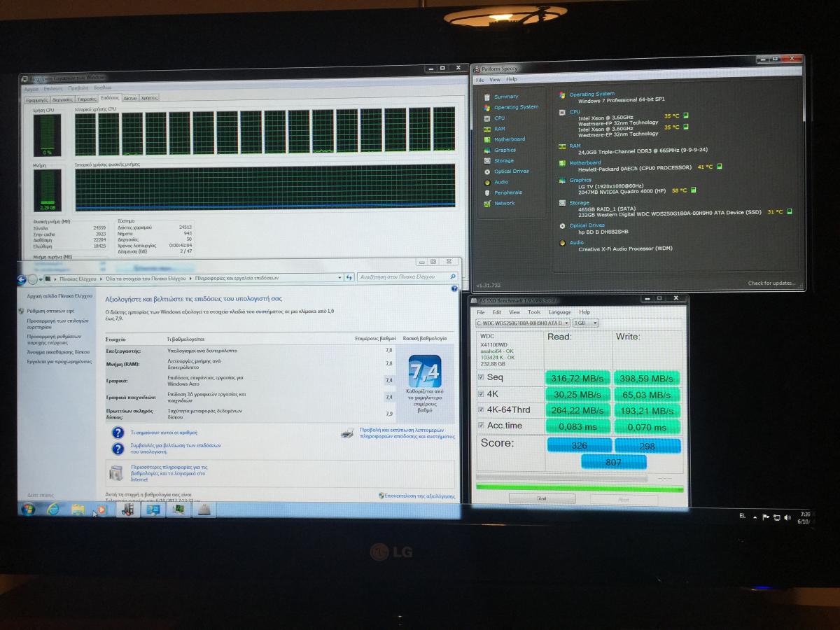Screen dimensions: 840x630
Task: Open Tools menu in AS SSD Benchmark
Action: tap(534, 312)
